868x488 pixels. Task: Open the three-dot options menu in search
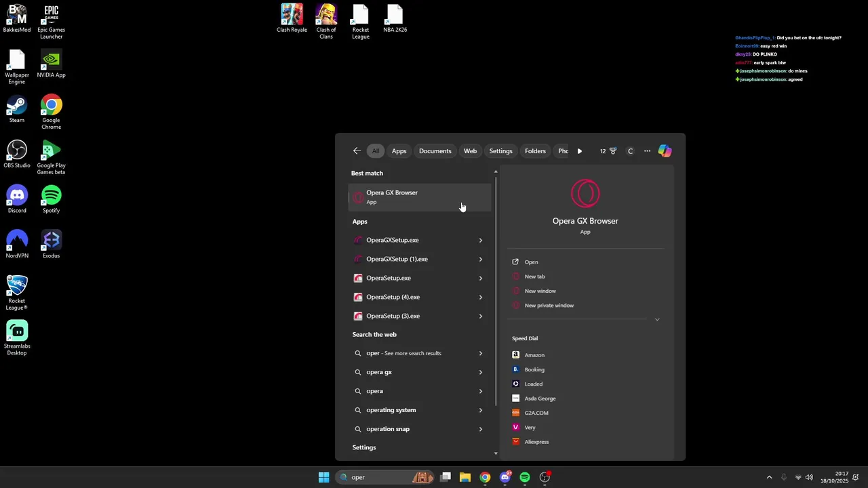647,151
